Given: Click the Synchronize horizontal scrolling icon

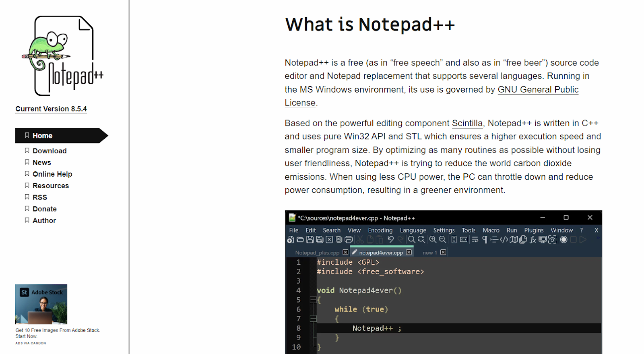Looking at the screenshot, I should point(464,239).
